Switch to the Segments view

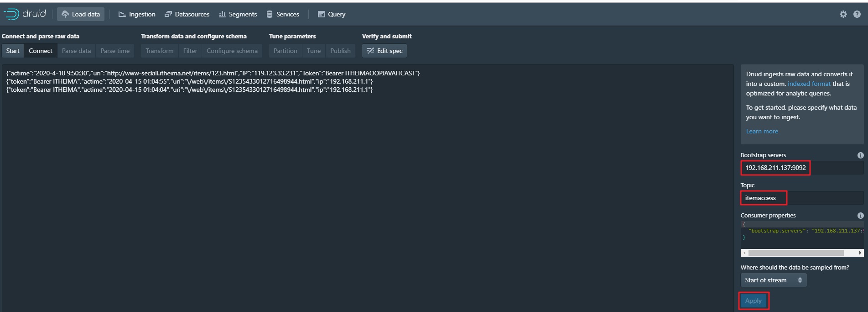(x=238, y=14)
